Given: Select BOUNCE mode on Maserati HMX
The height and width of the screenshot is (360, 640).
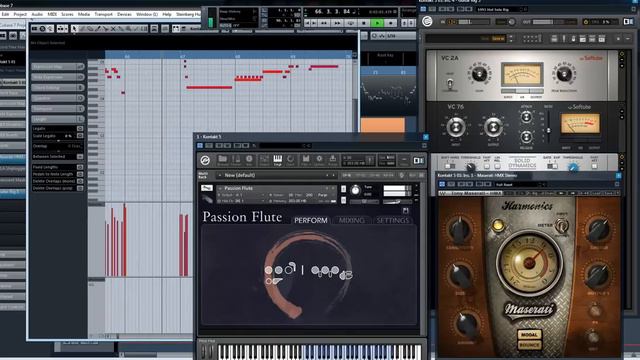Looking at the screenshot, I should coord(529,345).
